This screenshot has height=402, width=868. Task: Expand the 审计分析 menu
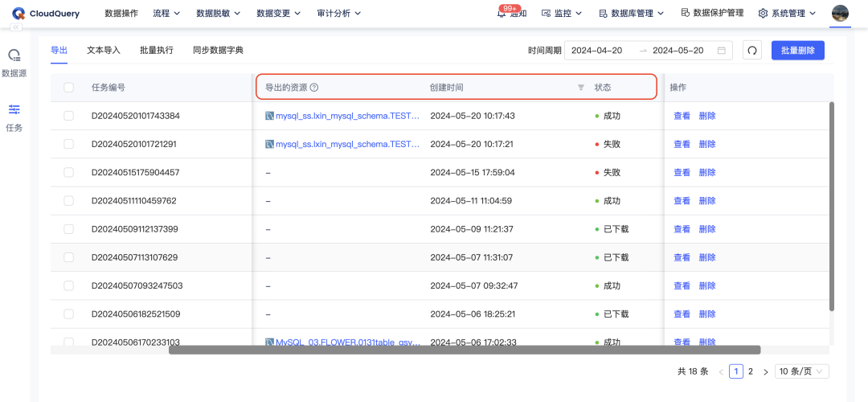coord(339,14)
